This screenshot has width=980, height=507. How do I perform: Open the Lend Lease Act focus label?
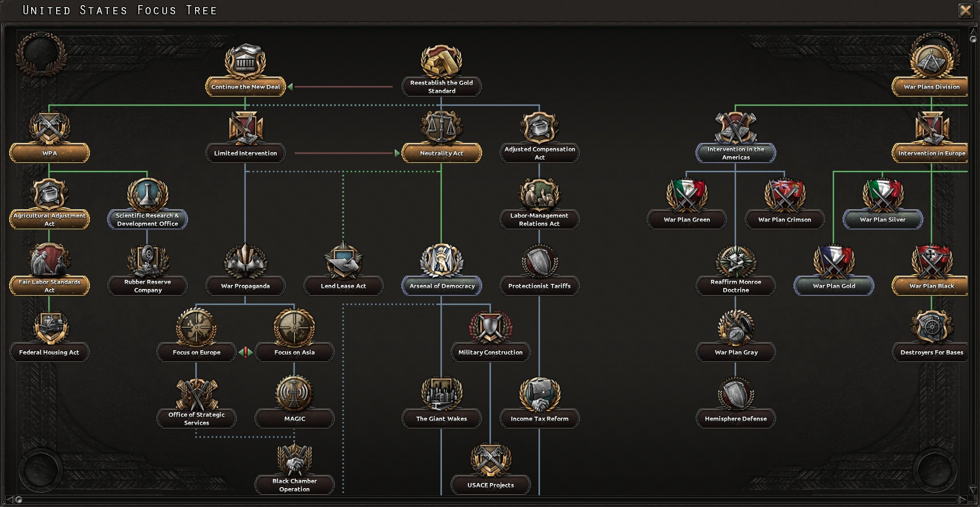343,286
